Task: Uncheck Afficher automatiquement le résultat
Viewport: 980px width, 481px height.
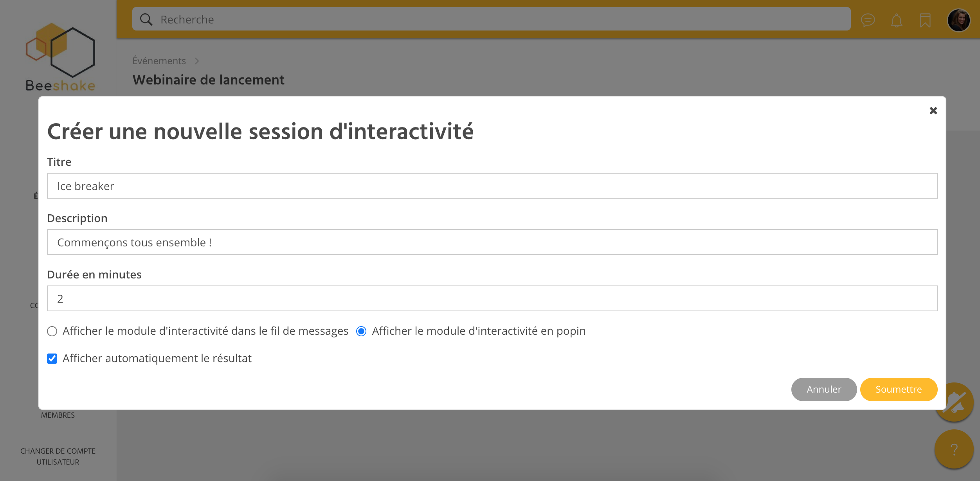Action: pyautogui.click(x=52, y=359)
